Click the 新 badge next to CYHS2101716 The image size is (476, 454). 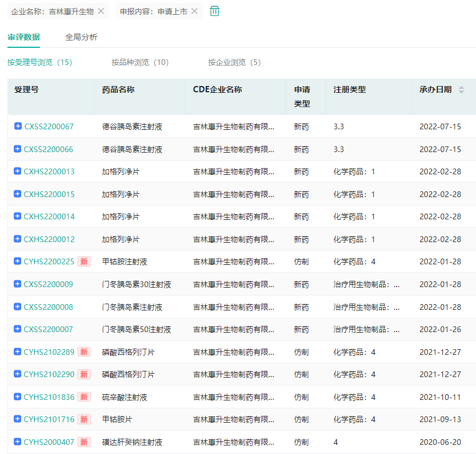[x=84, y=420]
